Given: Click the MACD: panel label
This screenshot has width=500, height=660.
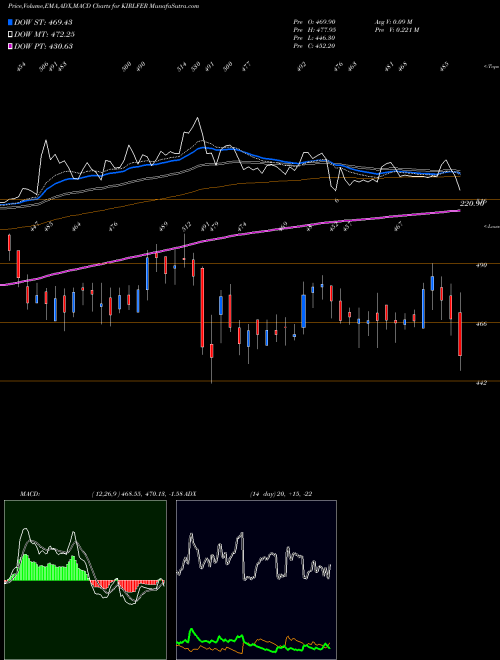Looking at the screenshot, I should (x=29, y=494).
